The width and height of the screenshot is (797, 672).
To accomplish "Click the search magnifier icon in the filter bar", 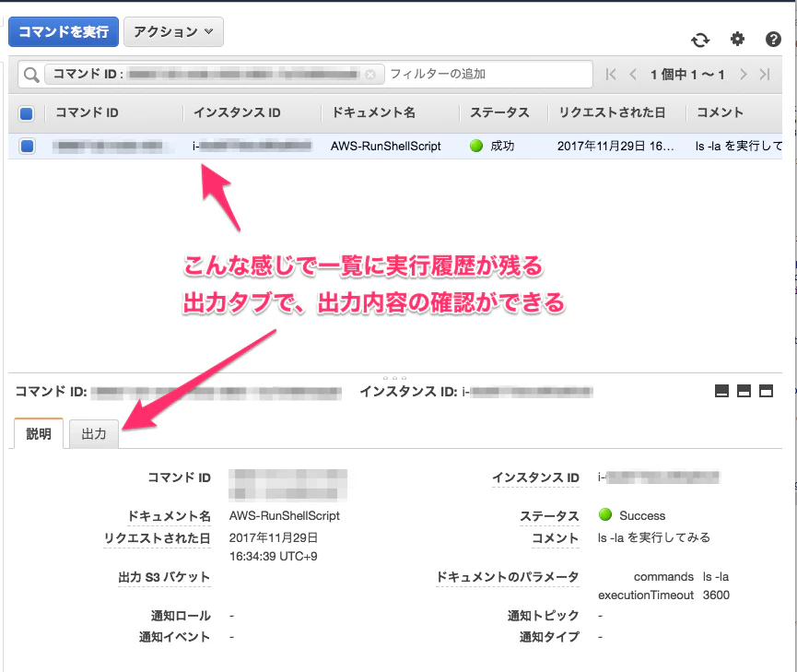I will 31,75.
